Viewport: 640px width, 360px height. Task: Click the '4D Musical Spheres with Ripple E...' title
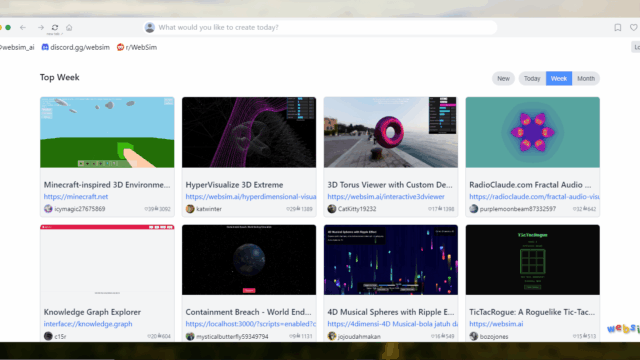click(x=391, y=312)
